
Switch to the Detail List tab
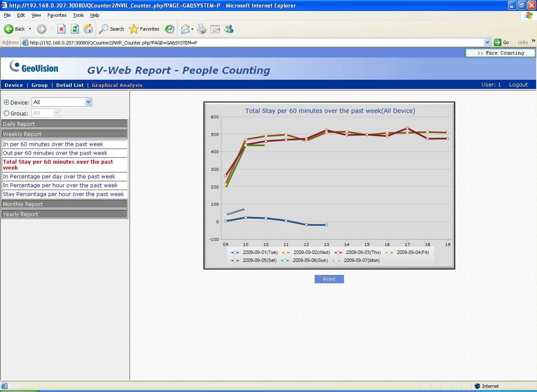pos(70,85)
